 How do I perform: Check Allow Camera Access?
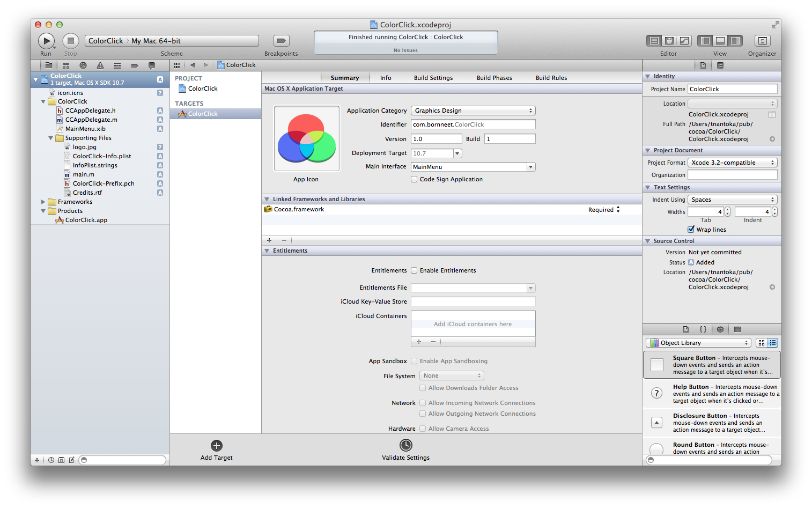(x=423, y=429)
